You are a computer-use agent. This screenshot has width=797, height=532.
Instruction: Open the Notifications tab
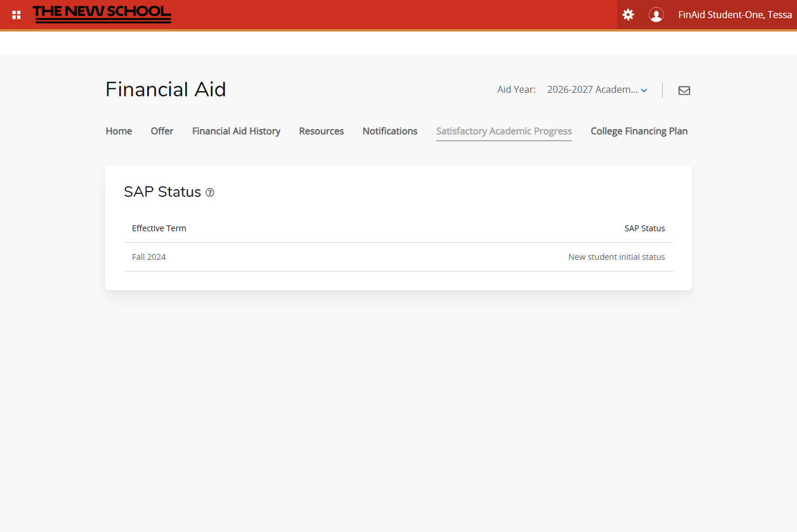(x=389, y=131)
